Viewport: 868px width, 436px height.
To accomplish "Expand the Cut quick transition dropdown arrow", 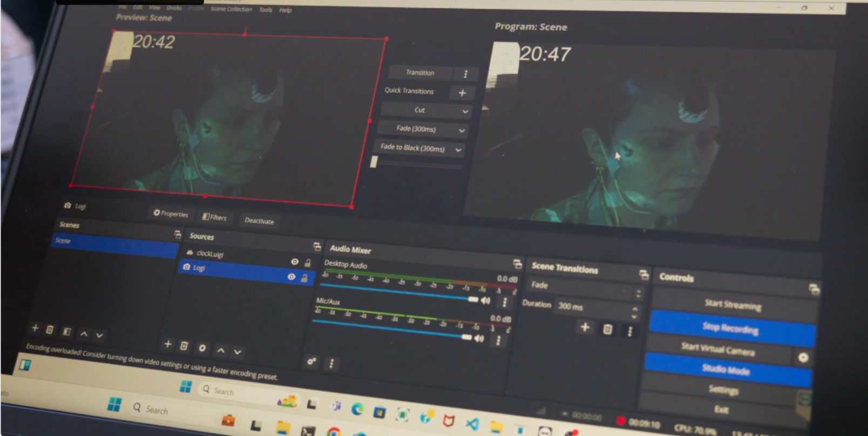I will [x=465, y=112].
